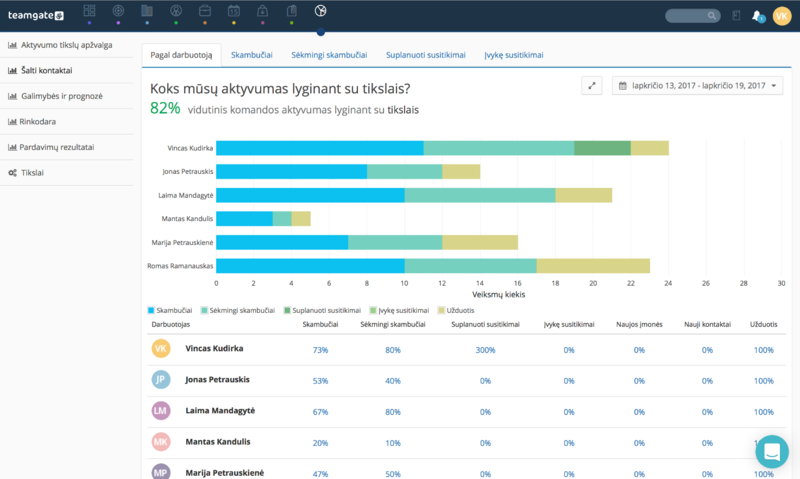The width and height of the screenshot is (800, 479).
Task: Open the calendar icon showing 15
Action: pyautogui.click(x=234, y=11)
